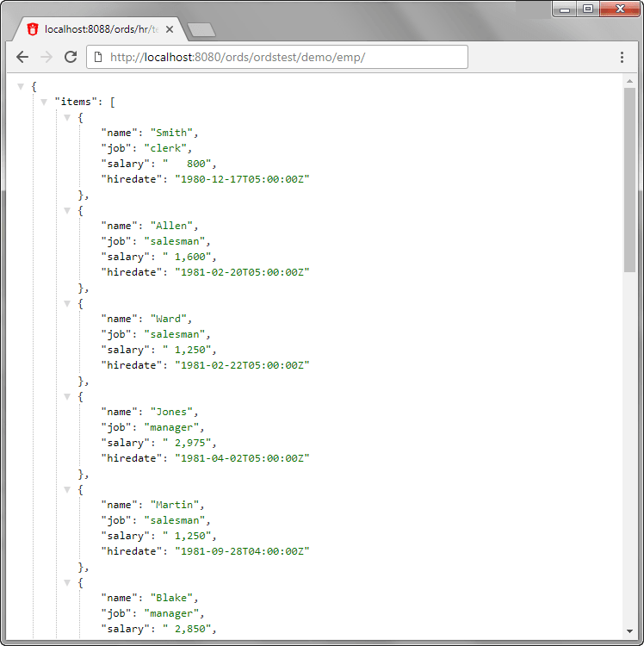Click the "Jones" name value

(171, 412)
